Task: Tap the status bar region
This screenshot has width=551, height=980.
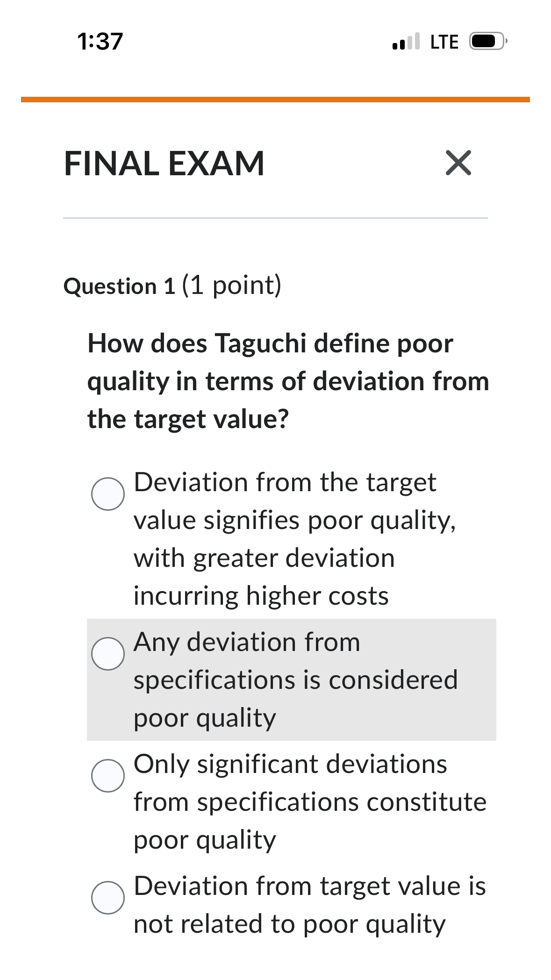Action: pos(275,41)
